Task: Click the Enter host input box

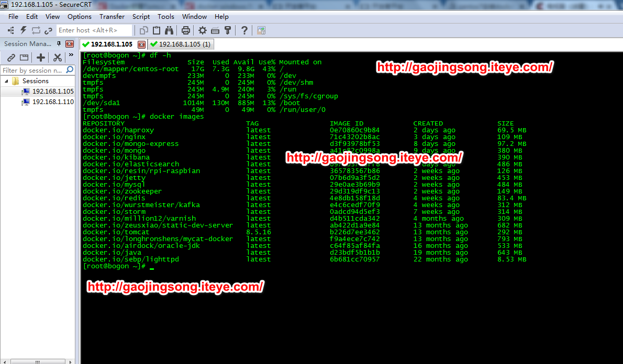Action: 94,30
